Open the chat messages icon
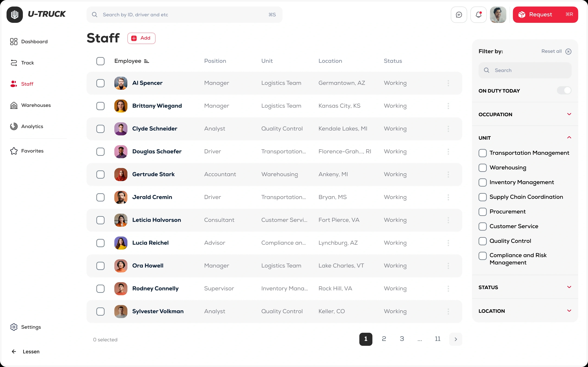 (x=459, y=15)
